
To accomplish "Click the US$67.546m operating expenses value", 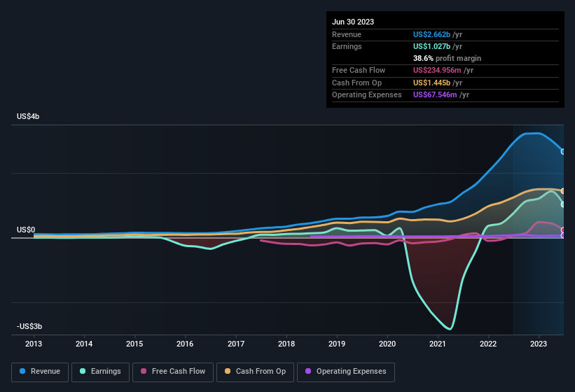I will [x=435, y=95].
